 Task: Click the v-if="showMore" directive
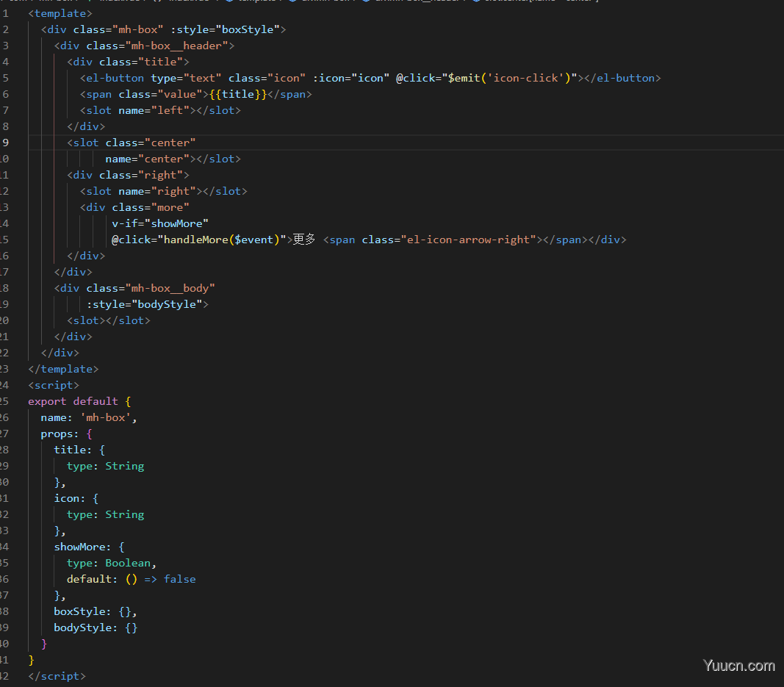pyautogui.click(x=160, y=223)
